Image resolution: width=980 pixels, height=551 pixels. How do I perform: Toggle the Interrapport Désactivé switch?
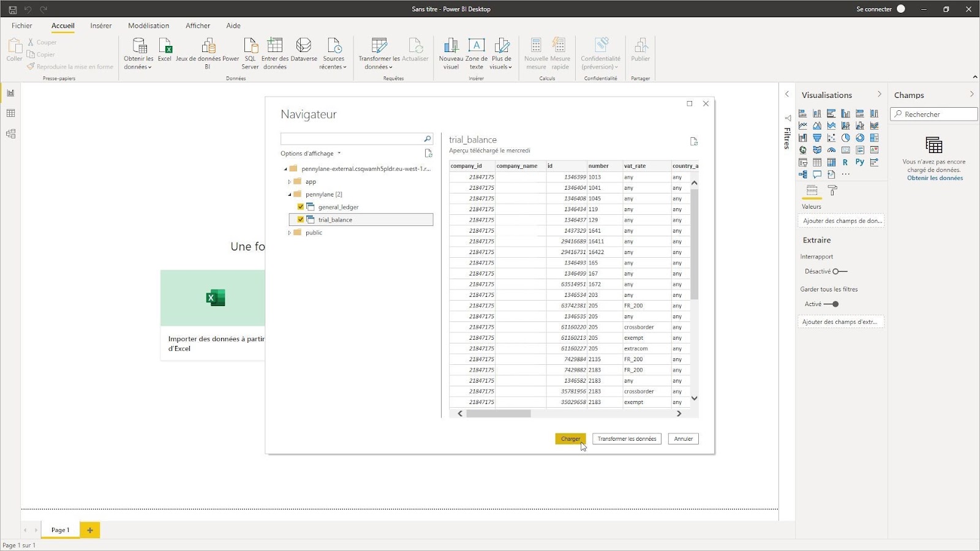point(840,271)
